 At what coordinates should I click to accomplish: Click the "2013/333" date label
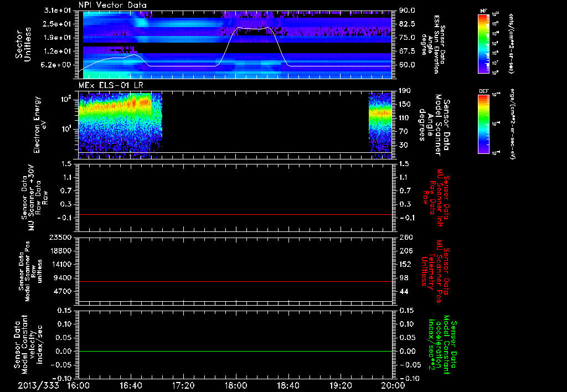pyautogui.click(x=39, y=385)
